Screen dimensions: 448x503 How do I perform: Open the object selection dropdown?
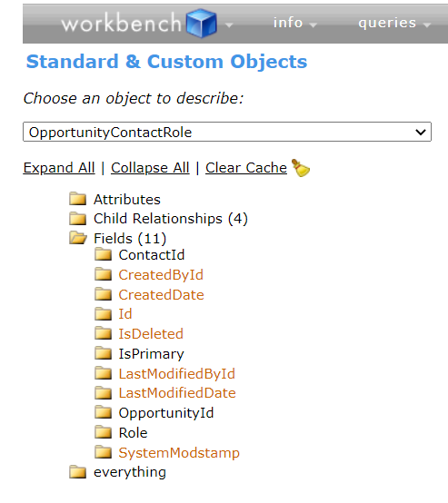point(227,132)
